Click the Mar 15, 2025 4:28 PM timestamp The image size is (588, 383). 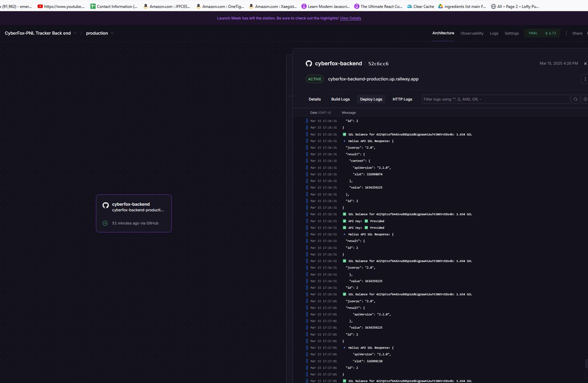tap(559, 64)
